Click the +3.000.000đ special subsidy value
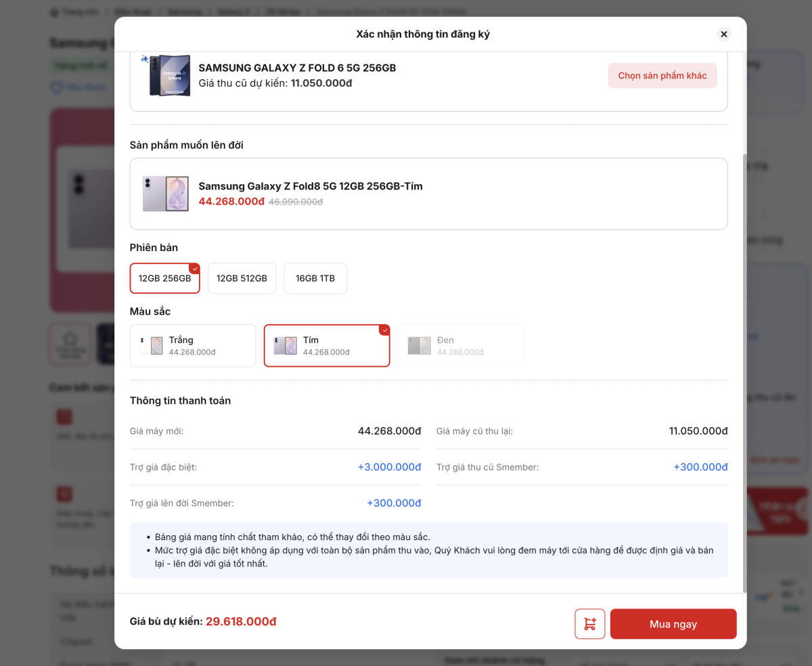 (x=389, y=467)
